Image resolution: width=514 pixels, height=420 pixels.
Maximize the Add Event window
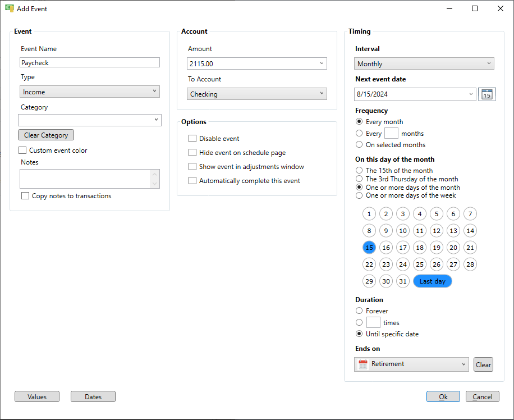pyautogui.click(x=475, y=8)
